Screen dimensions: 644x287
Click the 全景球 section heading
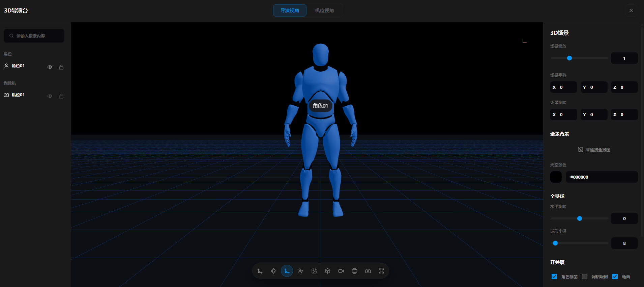tap(557, 196)
